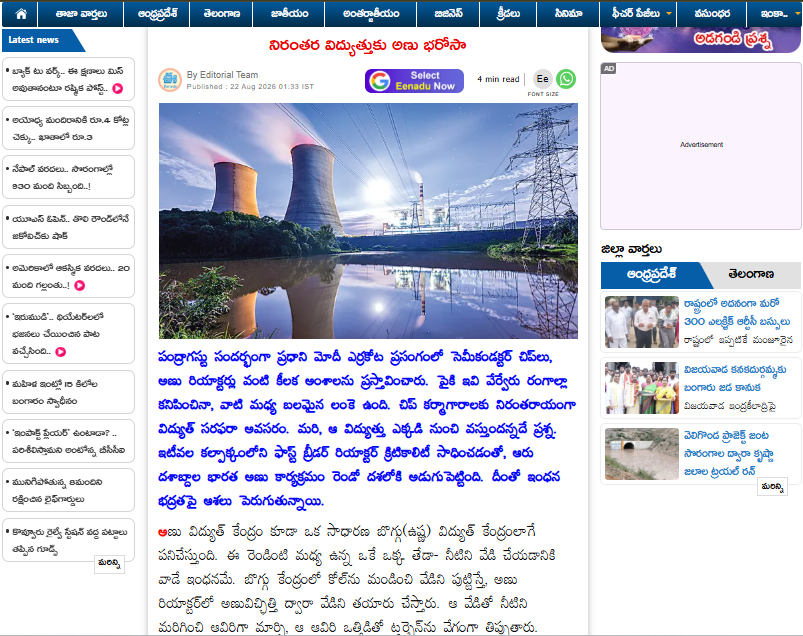The height and width of the screenshot is (636, 803).
Task: Click the Published 22 Aug 2026 timestamp
Action: click(250, 87)
